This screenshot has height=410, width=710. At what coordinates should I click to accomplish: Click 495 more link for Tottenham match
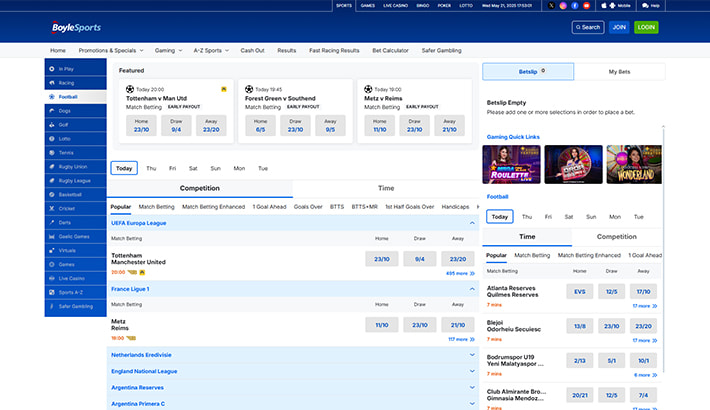[460, 273]
